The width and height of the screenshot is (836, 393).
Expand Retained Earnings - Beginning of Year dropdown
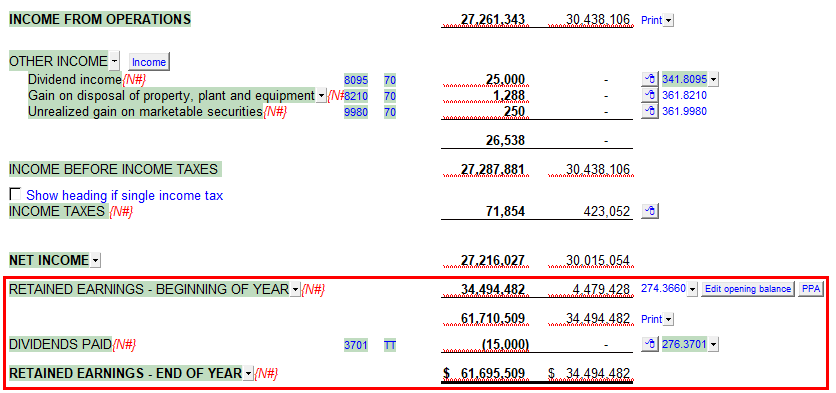pyautogui.click(x=295, y=290)
